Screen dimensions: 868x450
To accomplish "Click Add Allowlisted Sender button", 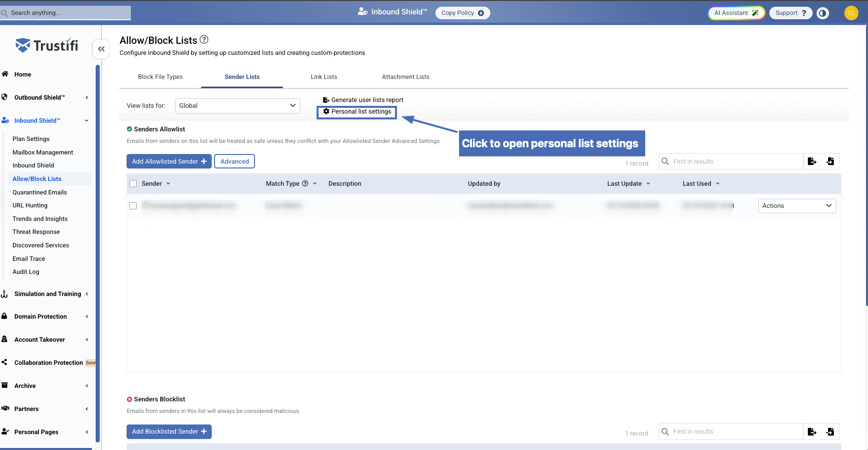I will pyautogui.click(x=169, y=161).
